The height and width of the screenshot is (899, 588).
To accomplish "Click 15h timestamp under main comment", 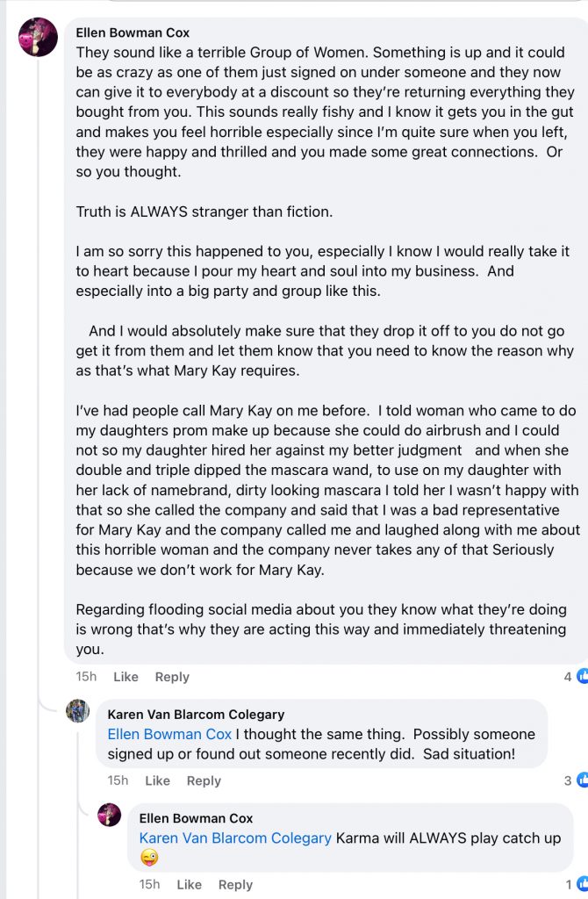I will [x=86, y=677].
